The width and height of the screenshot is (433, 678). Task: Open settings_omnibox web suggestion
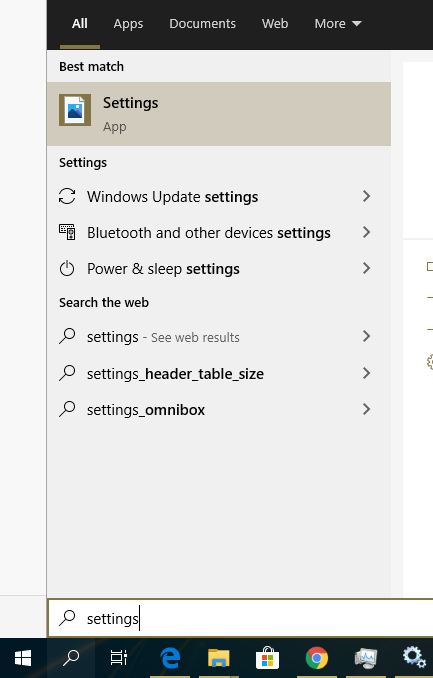219,409
